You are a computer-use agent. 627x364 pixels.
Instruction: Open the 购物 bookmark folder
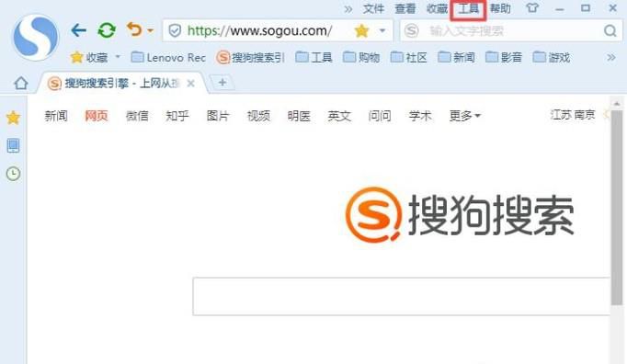click(x=361, y=58)
